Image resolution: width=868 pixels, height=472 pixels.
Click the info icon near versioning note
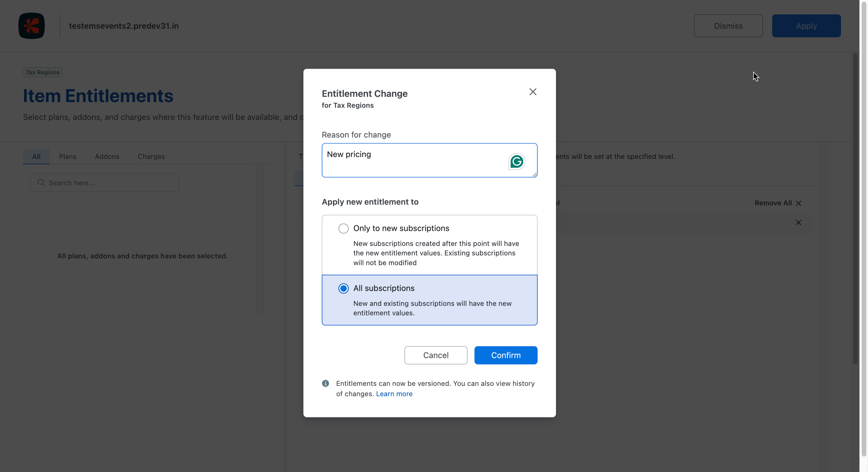click(x=325, y=383)
